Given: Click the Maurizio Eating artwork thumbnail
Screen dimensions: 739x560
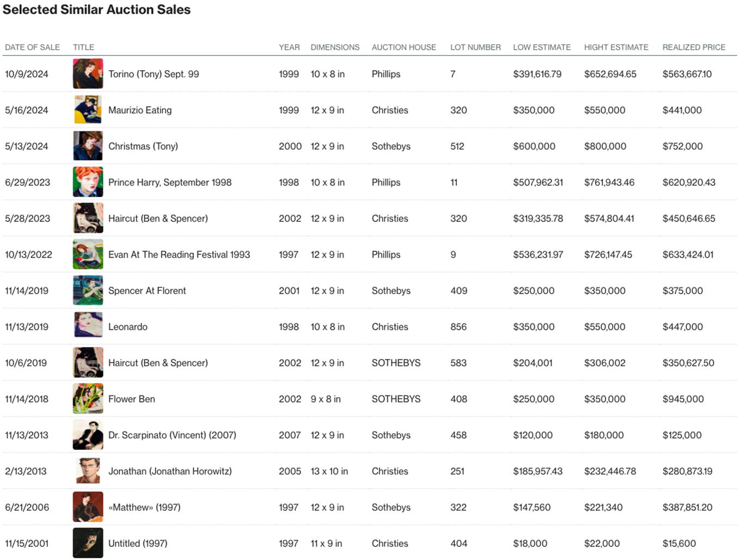Looking at the screenshot, I should click(88, 109).
